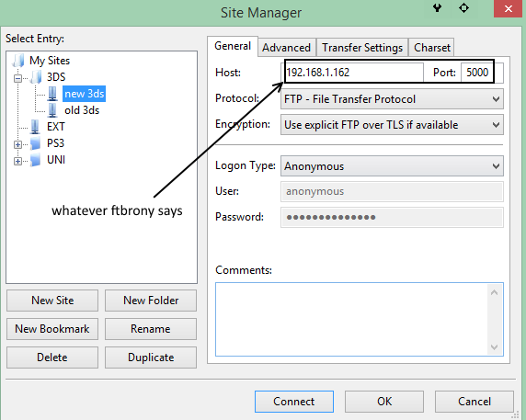Click the diamond target icon in title bar

point(464,7)
